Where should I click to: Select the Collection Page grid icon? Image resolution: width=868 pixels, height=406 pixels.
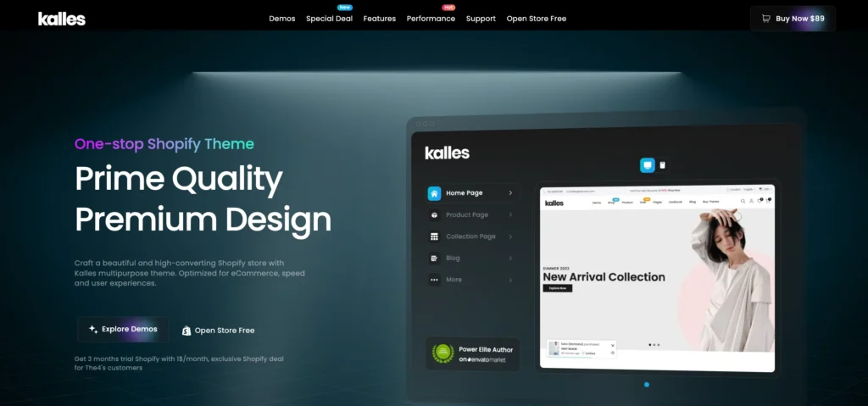[434, 236]
